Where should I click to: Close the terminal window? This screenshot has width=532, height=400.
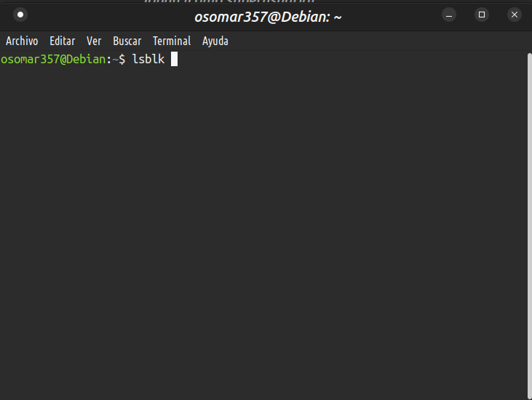point(515,15)
